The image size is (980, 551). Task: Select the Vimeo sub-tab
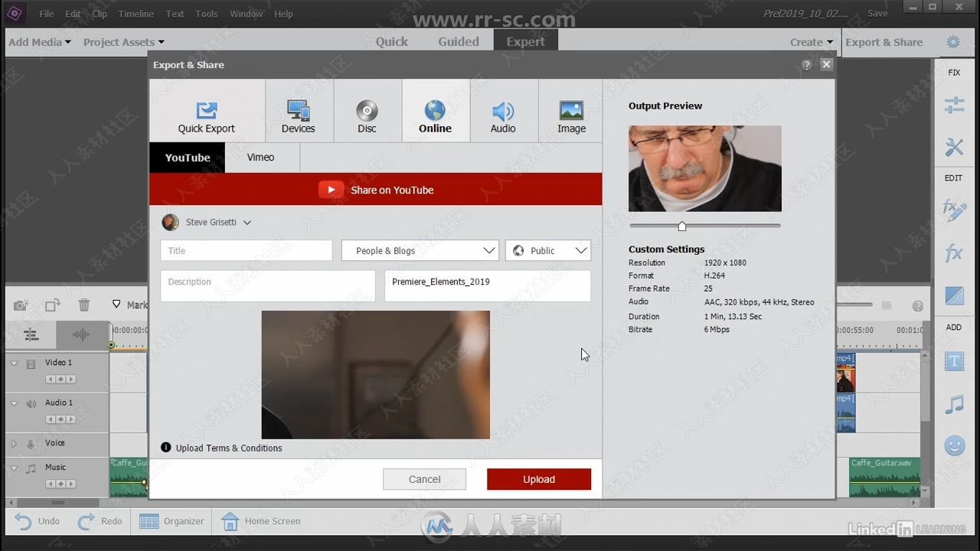pyautogui.click(x=260, y=158)
